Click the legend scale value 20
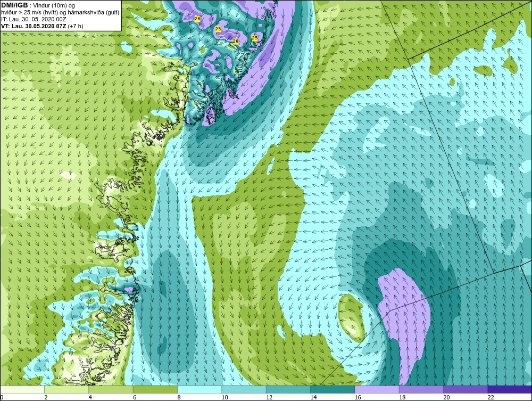Screen dimensions: 532x401 click(x=446, y=397)
